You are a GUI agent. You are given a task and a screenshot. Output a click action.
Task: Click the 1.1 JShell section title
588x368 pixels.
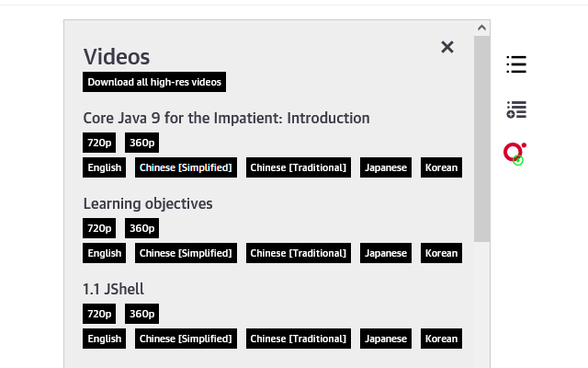pyautogui.click(x=113, y=289)
